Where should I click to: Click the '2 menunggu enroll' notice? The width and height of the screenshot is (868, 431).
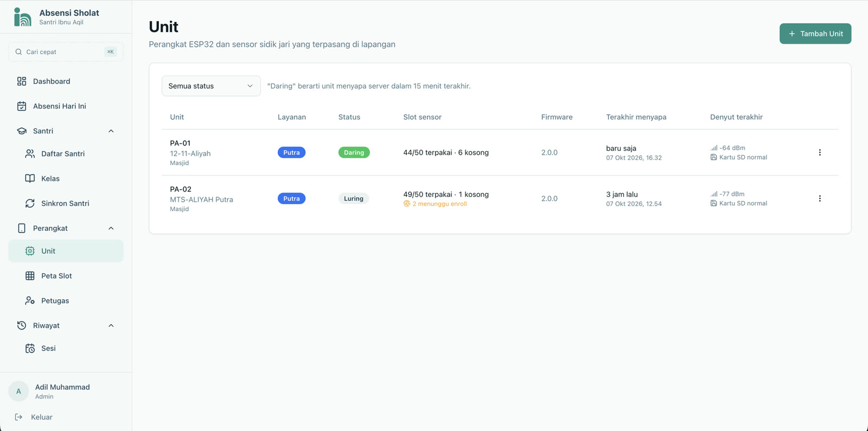coord(435,204)
